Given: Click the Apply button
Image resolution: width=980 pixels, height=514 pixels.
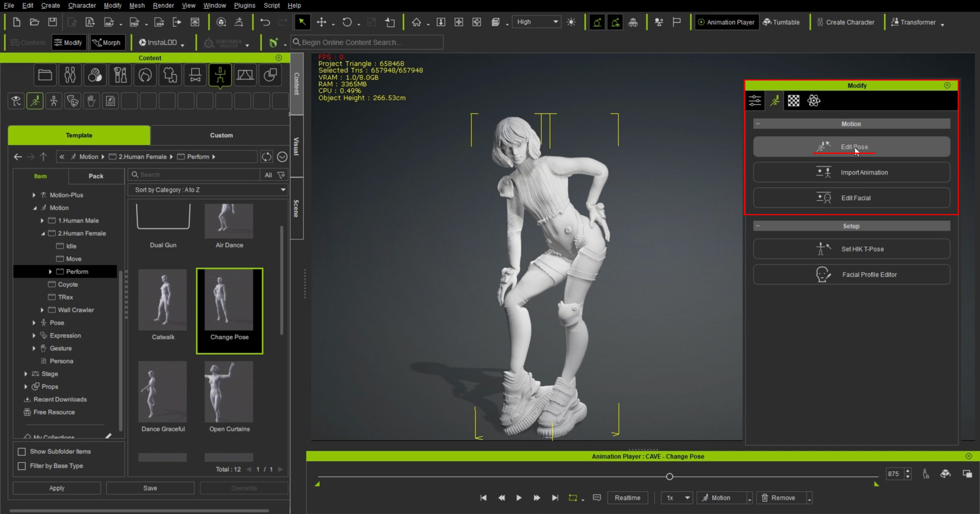Looking at the screenshot, I should [x=57, y=488].
